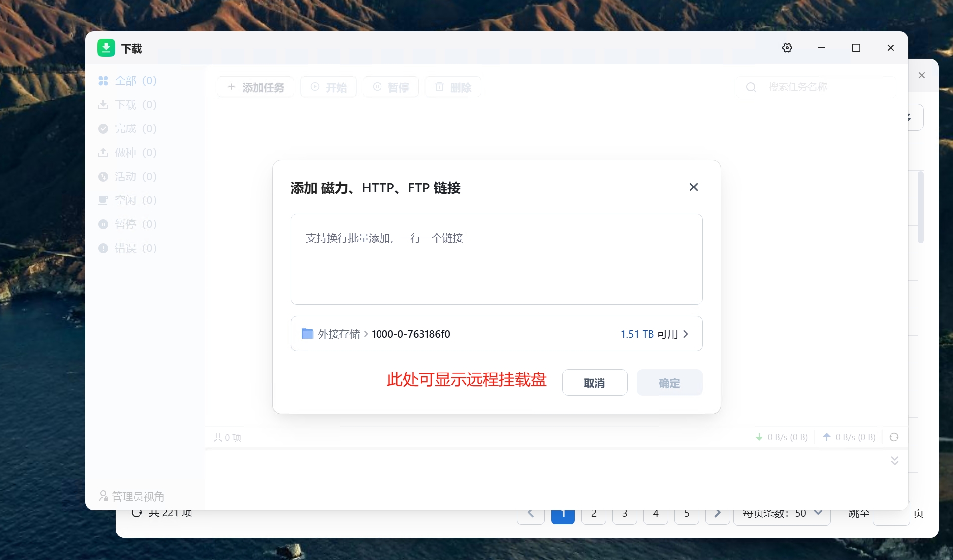953x560 pixels.
Task: Click the background window scrollbar
Action: coord(921,207)
